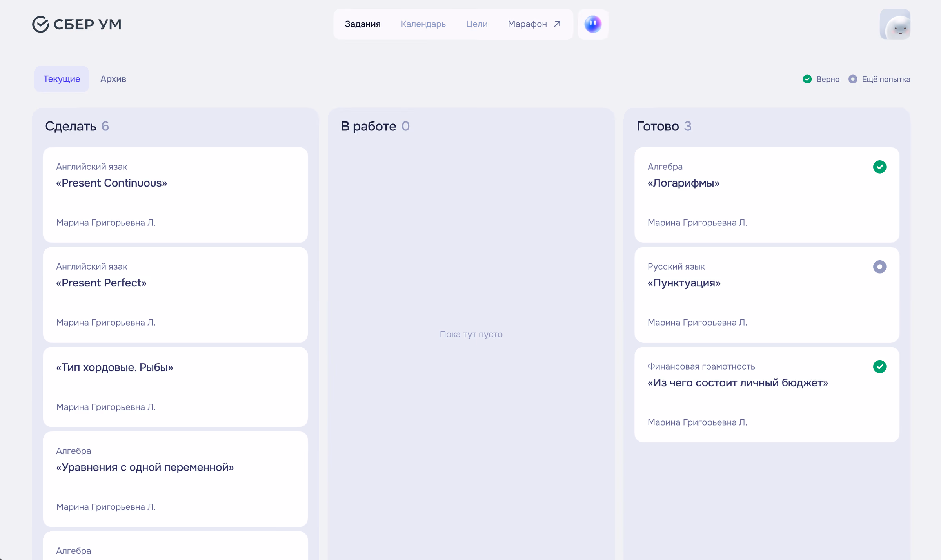Image resolution: width=941 pixels, height=560 pixels.
Task: Click green checkmark on личный бюджет card
Action: coord(879,367)
